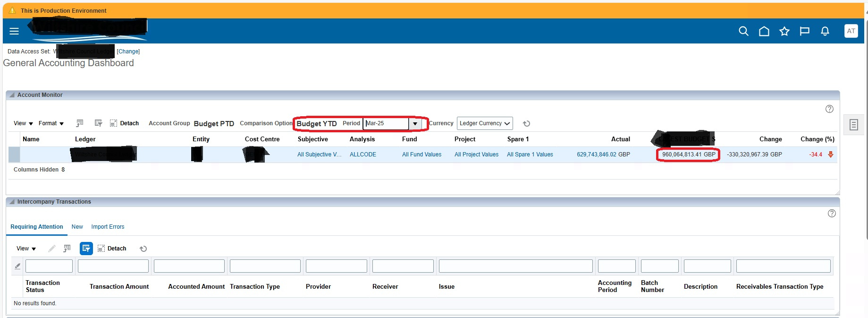Open the All Project Values link
This screenshot has width=868, height=318.
pyautogui.click(x=477, y=155)
